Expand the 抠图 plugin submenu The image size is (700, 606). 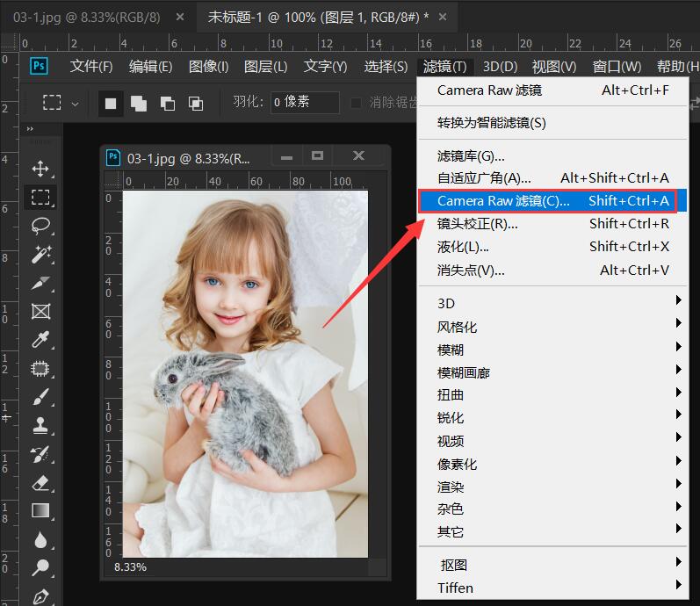(x=552, y=565)
